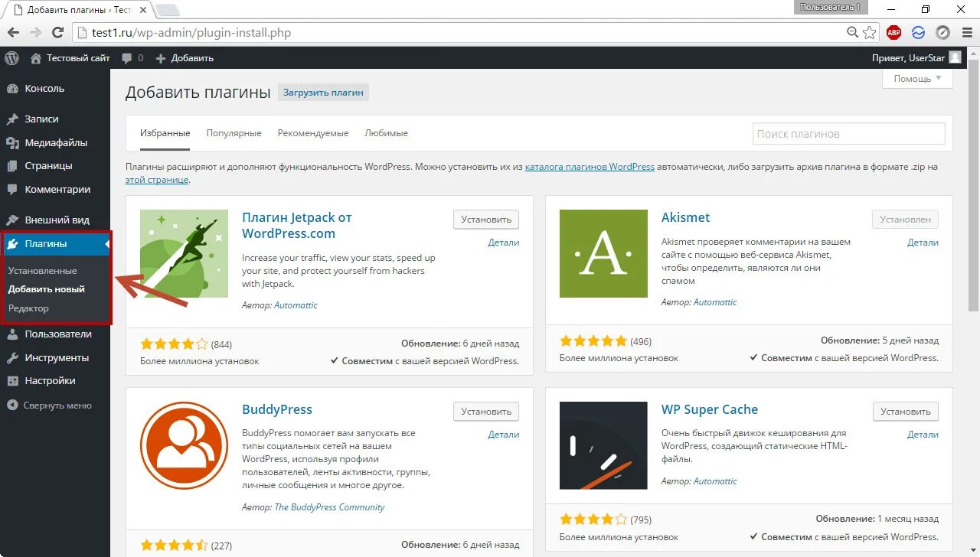Focus the Поиск плагинов search field
This screenshot has height=557, width=980.
pos(848,133)
